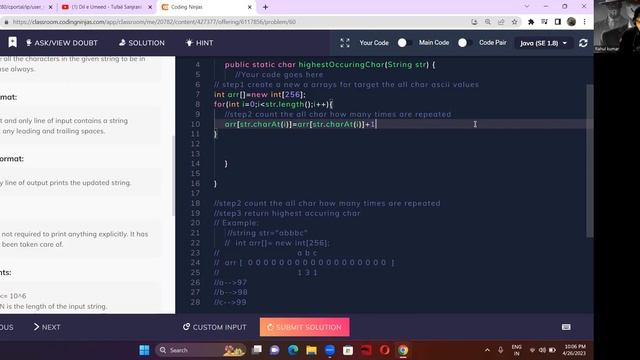Open Microsoft Edge from taskbar

click(x=293, y=350)
